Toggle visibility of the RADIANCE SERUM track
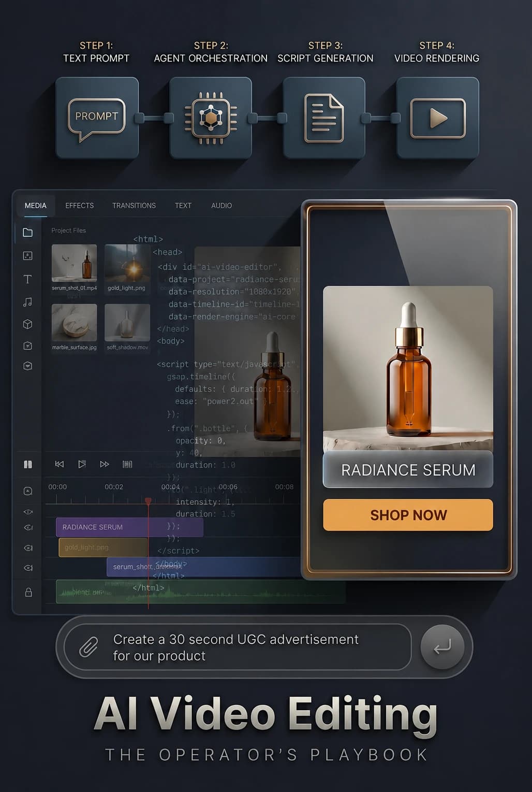The width and height of the screenshot is (532, 792). point(28,528)
